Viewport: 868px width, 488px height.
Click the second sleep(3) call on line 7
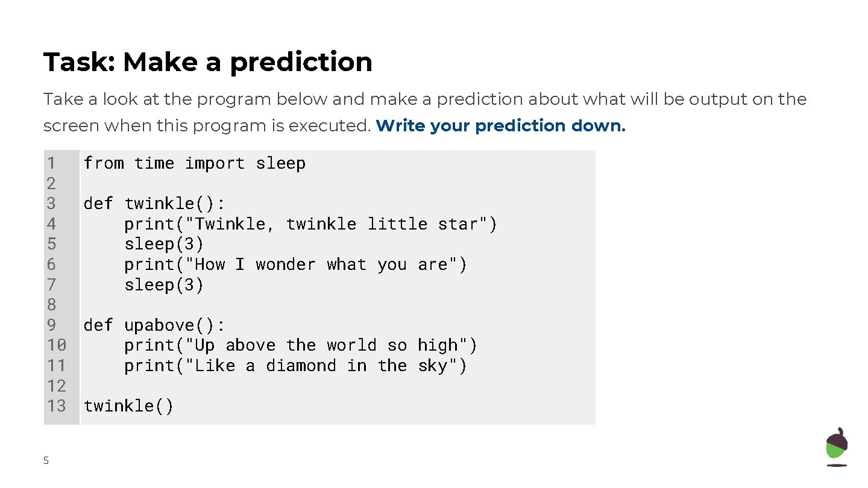click(164, 285)
